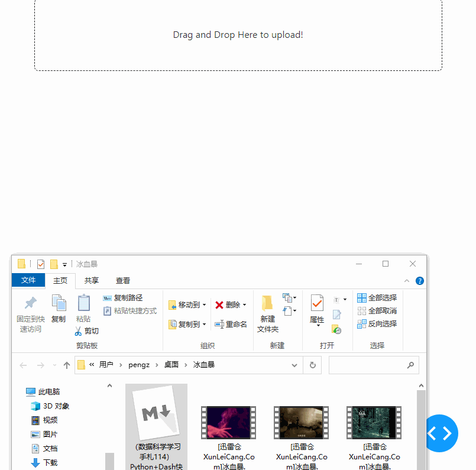
Task: Click the History icon in Open group
Action: coord(336,329)
